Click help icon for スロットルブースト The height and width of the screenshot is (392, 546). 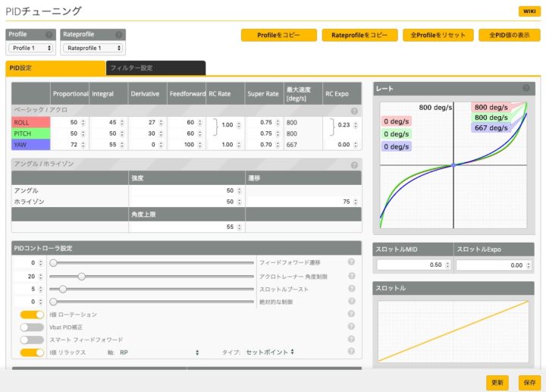[x=351, y=289]
